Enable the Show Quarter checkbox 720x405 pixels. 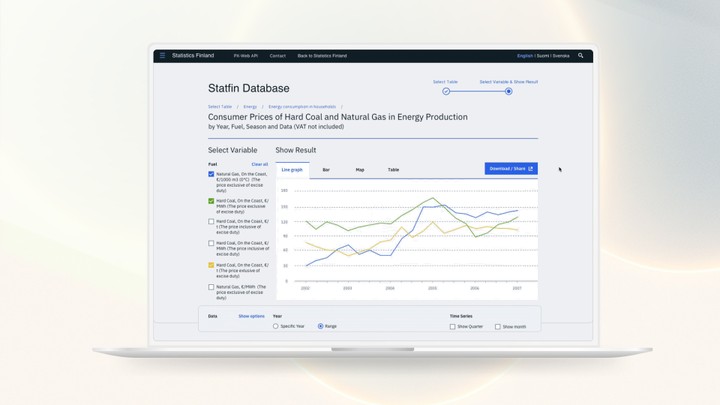coord(452,326)
